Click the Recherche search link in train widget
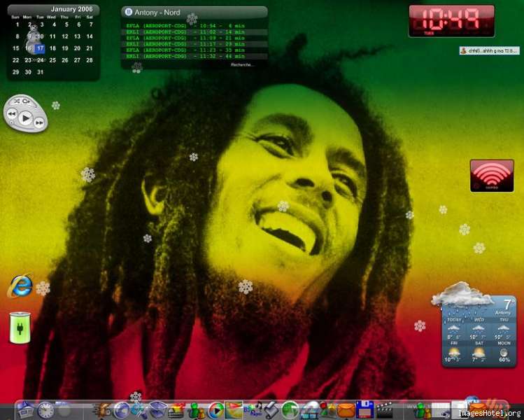This screenshot has height=420, width=524. pyautogui.click(x=242, y=65)
